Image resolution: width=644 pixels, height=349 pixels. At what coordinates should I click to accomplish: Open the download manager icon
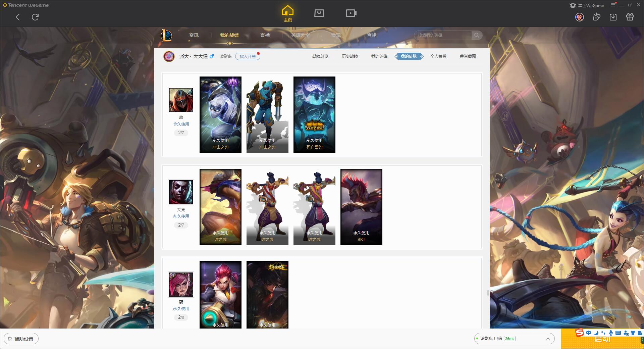pos(613,17)
